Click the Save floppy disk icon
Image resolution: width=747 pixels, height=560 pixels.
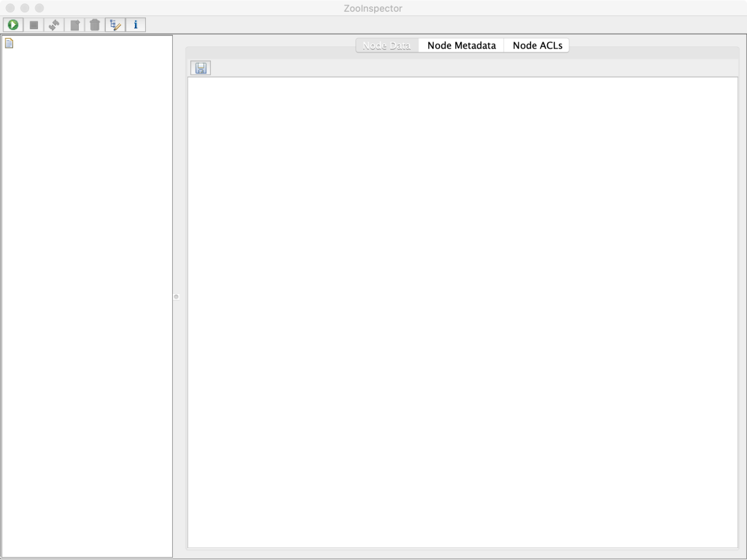click(201, 68)
